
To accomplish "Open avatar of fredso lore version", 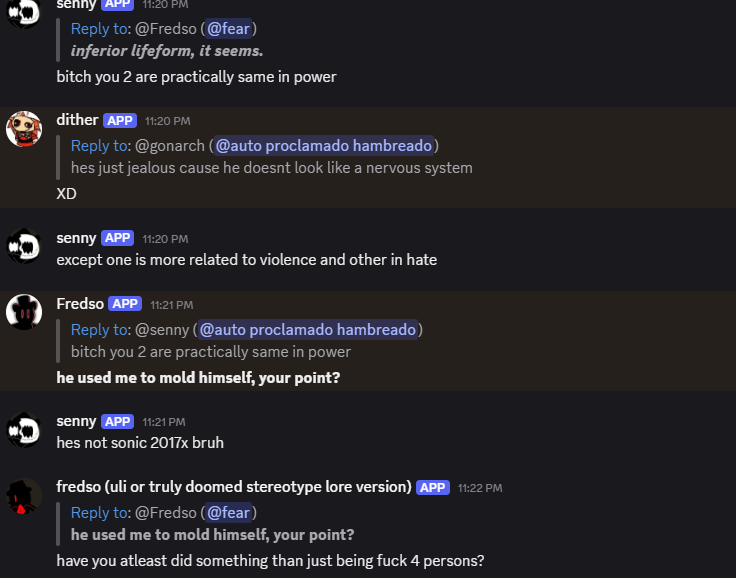I will [24, 496].
